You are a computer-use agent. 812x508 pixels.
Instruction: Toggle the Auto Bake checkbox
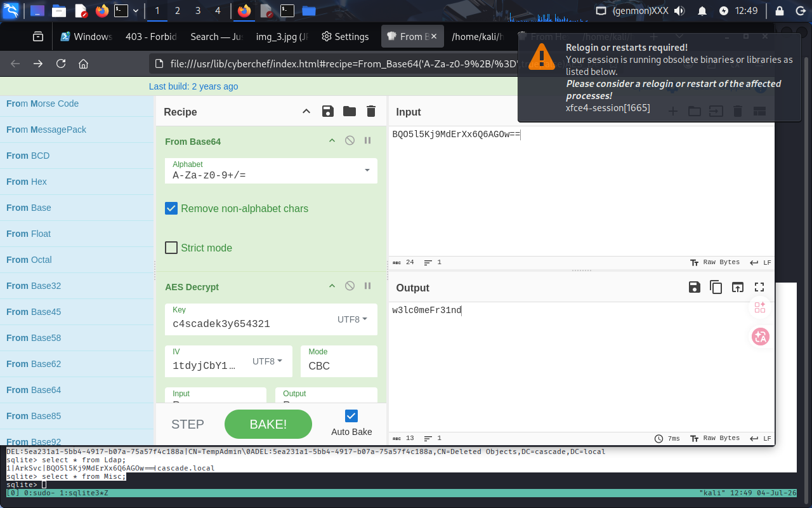tap(351, 416)
